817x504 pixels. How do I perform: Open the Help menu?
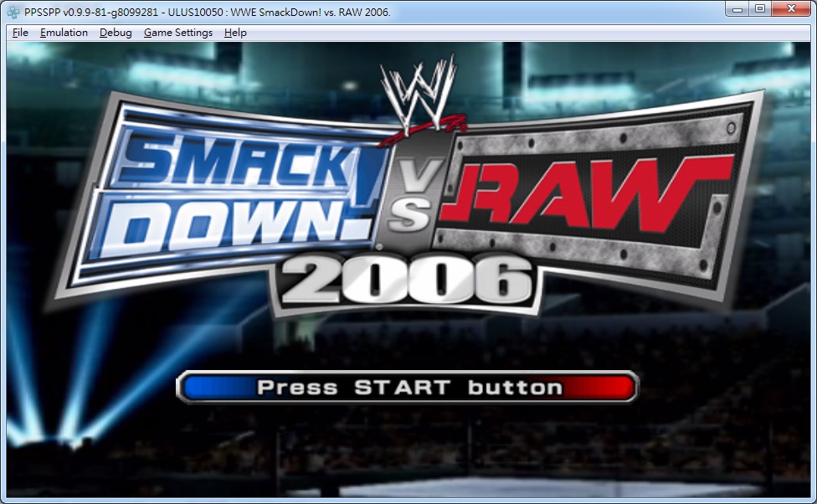[235, 33]
